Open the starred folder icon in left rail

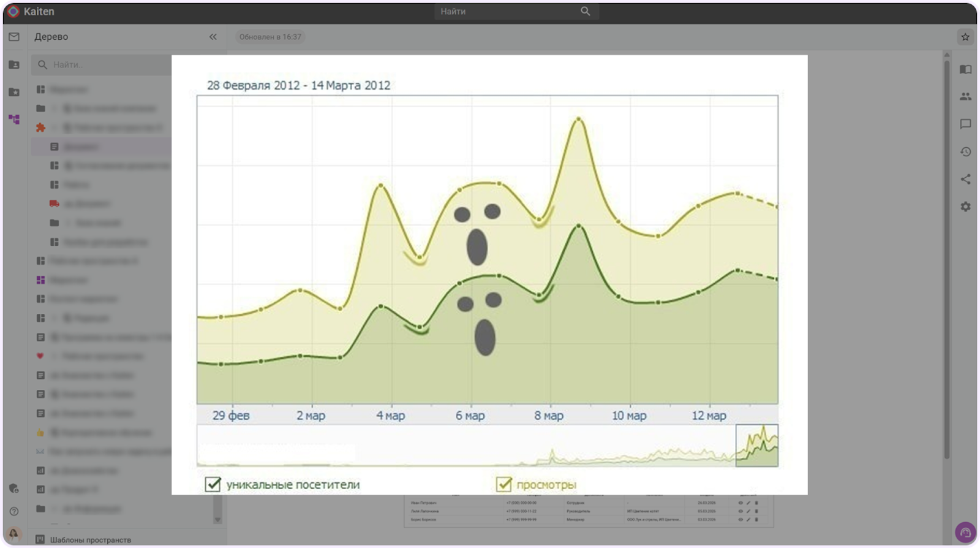(x=13, y=92)
